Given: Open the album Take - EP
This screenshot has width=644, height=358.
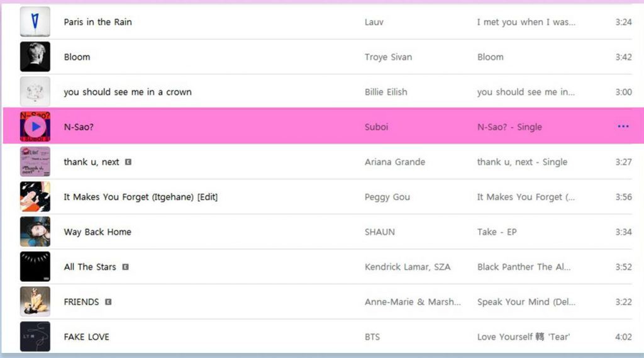Looking at the screenshot, I should click(x=497, y=232).
